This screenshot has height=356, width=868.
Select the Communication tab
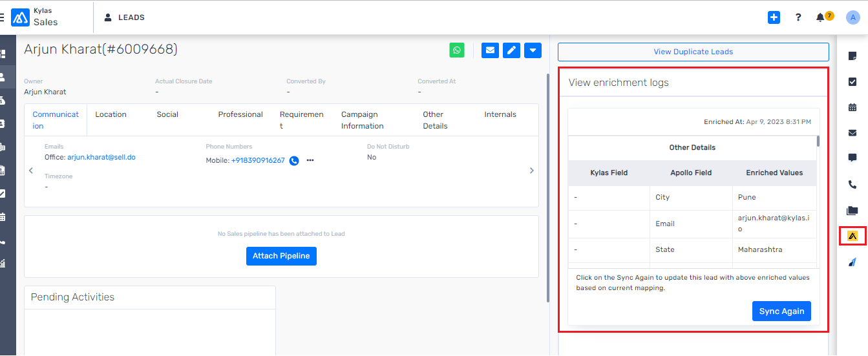[x=56, y=120]
